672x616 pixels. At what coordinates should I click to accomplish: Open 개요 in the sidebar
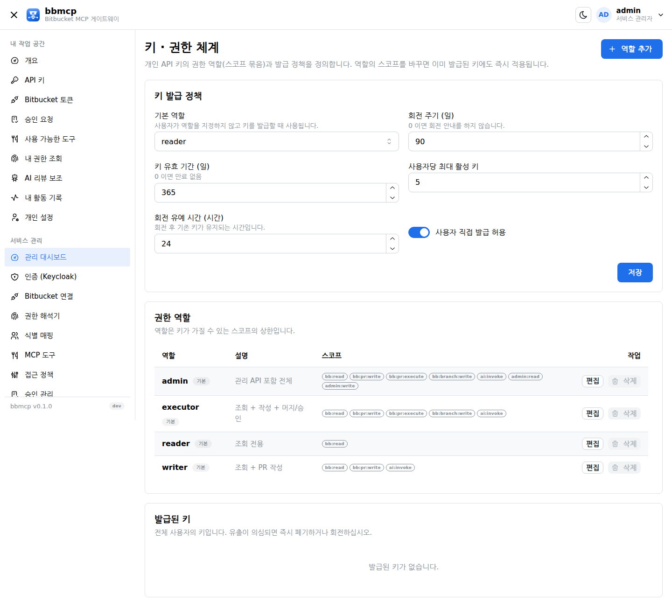pos(67,61)
